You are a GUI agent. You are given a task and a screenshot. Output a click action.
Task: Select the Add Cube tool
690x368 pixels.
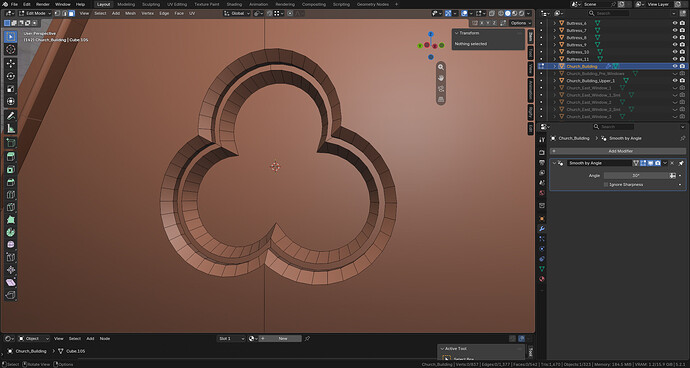(11, 143)
